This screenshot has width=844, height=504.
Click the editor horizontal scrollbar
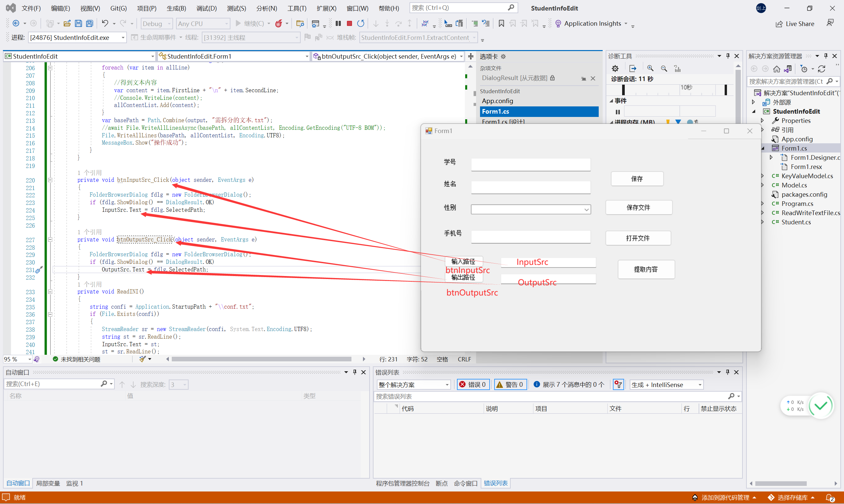click(261, 359)
